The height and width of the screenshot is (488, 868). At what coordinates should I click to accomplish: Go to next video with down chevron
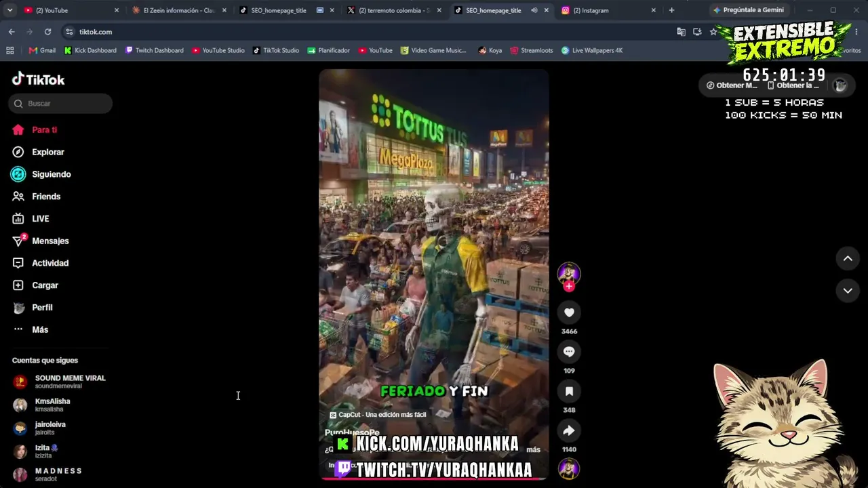click(848, 291)
